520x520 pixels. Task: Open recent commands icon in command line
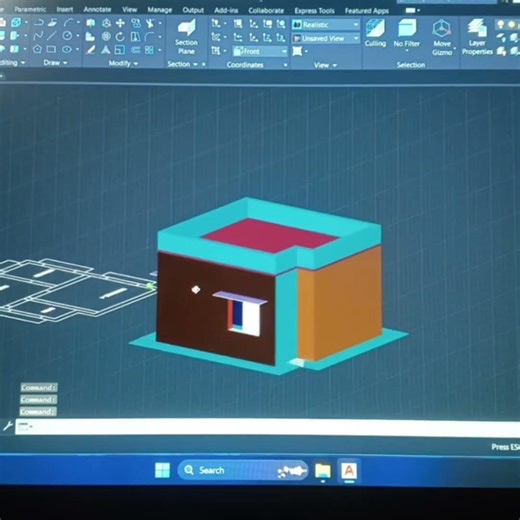24,426
